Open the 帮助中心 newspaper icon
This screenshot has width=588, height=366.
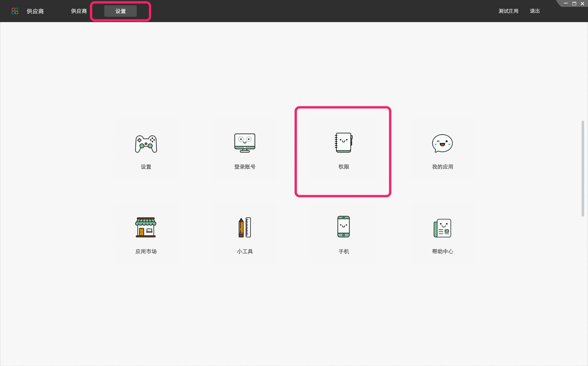coord(442,228)
